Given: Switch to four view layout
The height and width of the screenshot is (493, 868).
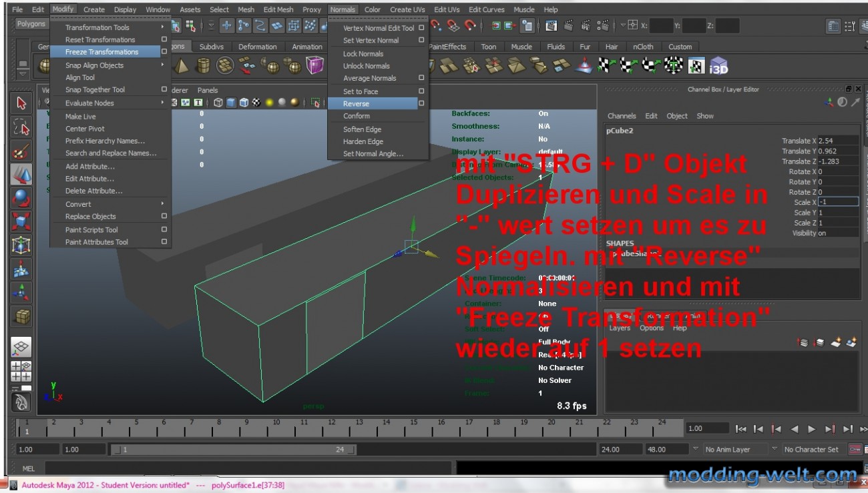Looking at the screenshot, I should coord(21,371).
